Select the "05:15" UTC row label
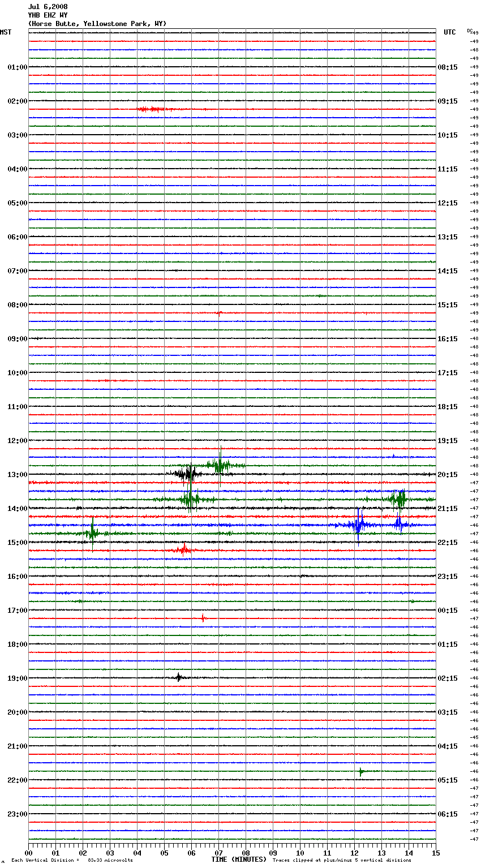481x868 pixels. (448, 780)
